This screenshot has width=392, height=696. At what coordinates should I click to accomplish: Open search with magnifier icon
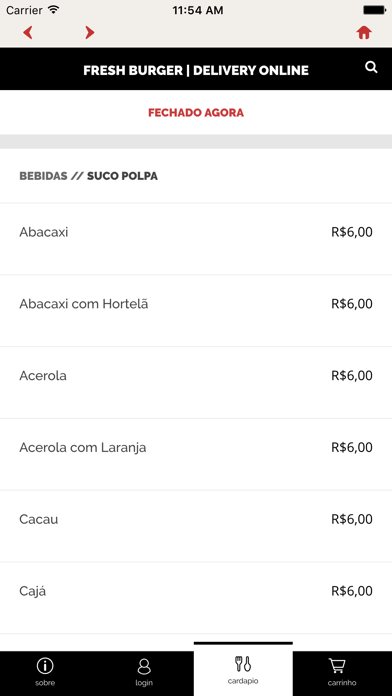tap(371, 67)
